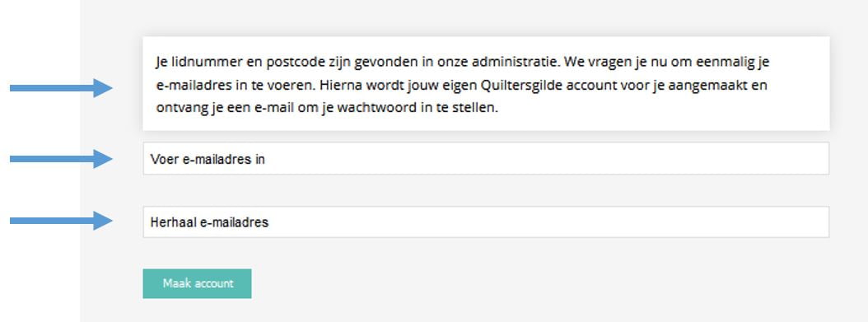Image resolution: width=868 pixels, height=322 pixels.
Task: Click the white info message box
Action: click(x=486, y=83)
